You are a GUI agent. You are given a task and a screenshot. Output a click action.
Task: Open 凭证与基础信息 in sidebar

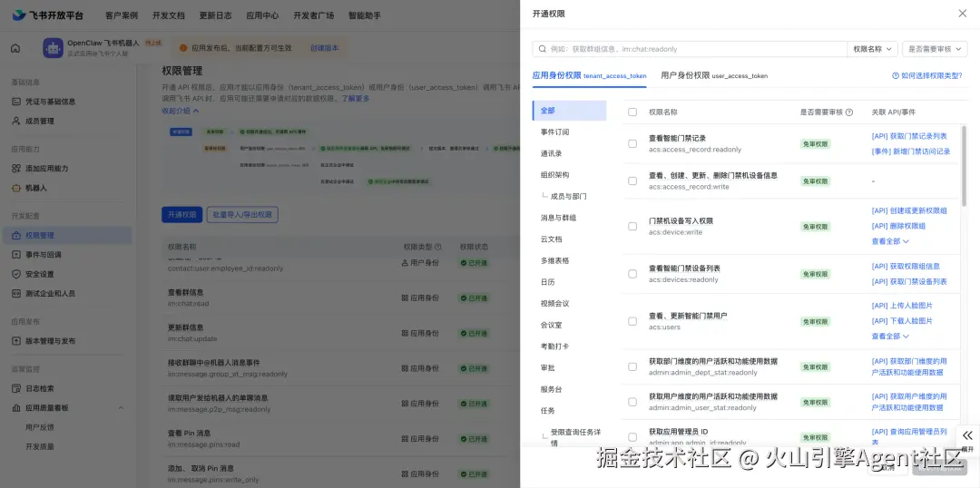(50, 102)
